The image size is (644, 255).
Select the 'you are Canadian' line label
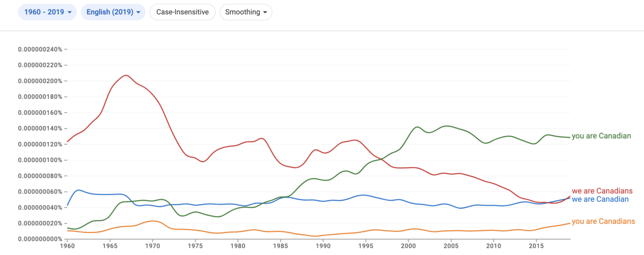pyautogui.click(x=601, y=136)
